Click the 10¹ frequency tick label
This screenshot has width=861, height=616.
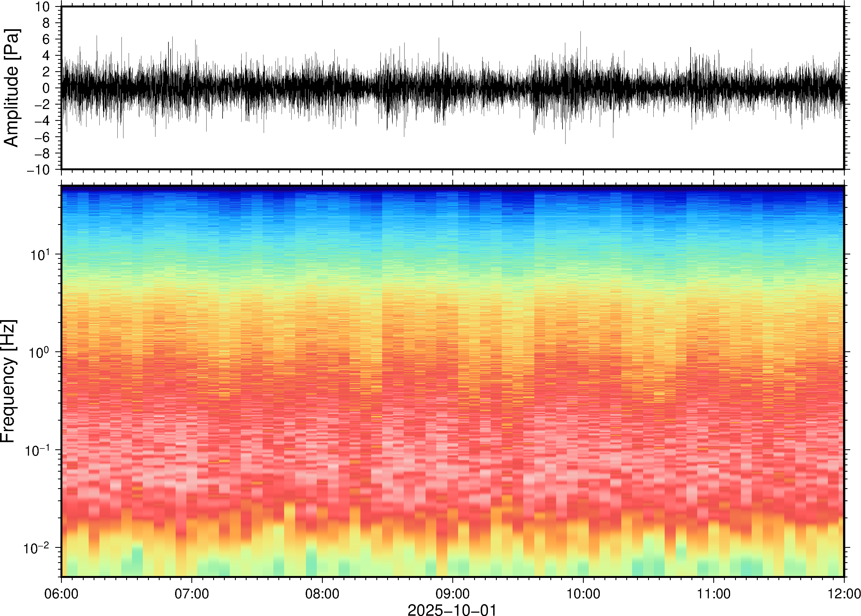pyautogui.click(x=40, y=254)
